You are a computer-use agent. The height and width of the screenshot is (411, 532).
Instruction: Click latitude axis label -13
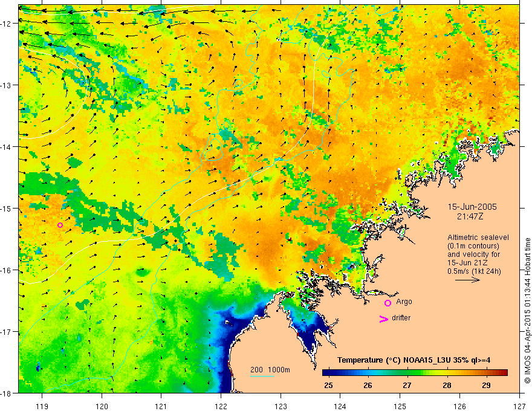tap(6, 85)
